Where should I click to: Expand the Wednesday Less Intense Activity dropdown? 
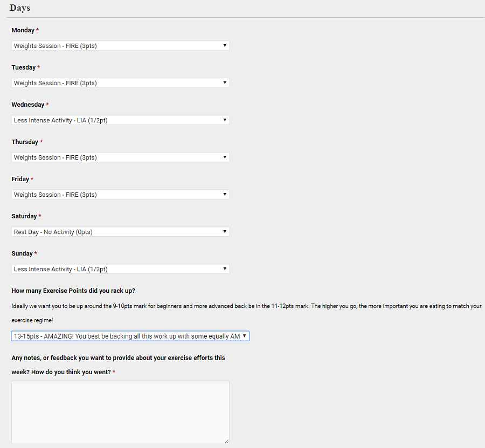pos(120,120)
